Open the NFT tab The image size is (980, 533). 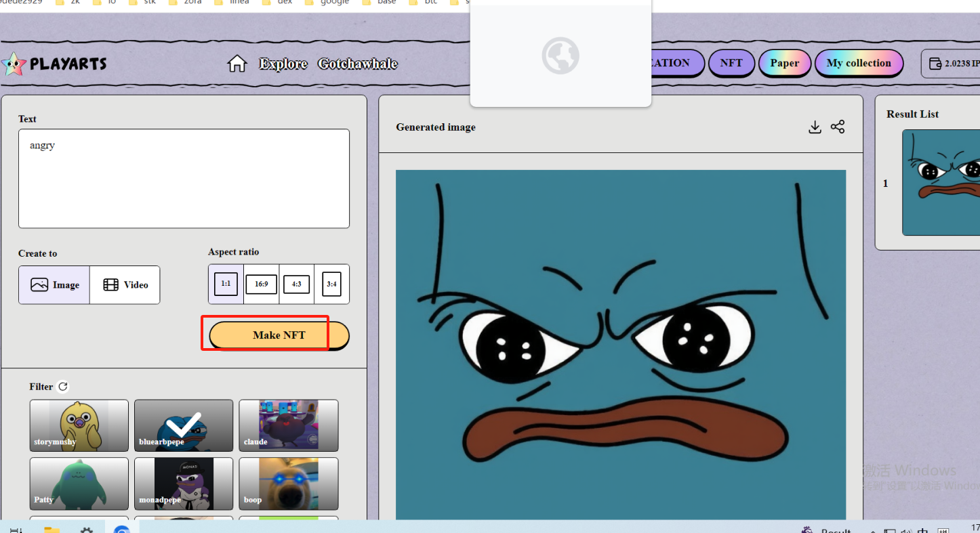click(x=731, y=63)
